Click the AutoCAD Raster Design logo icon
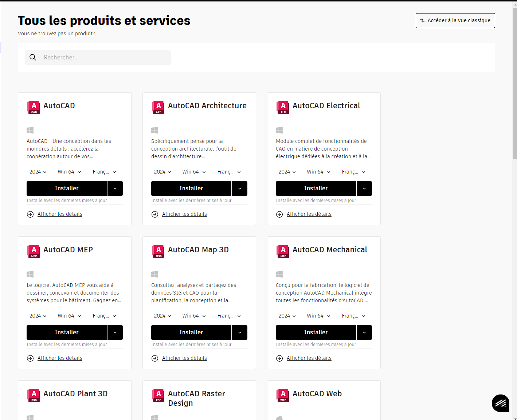This screenshot has width=517, height=420. [158, 396]
